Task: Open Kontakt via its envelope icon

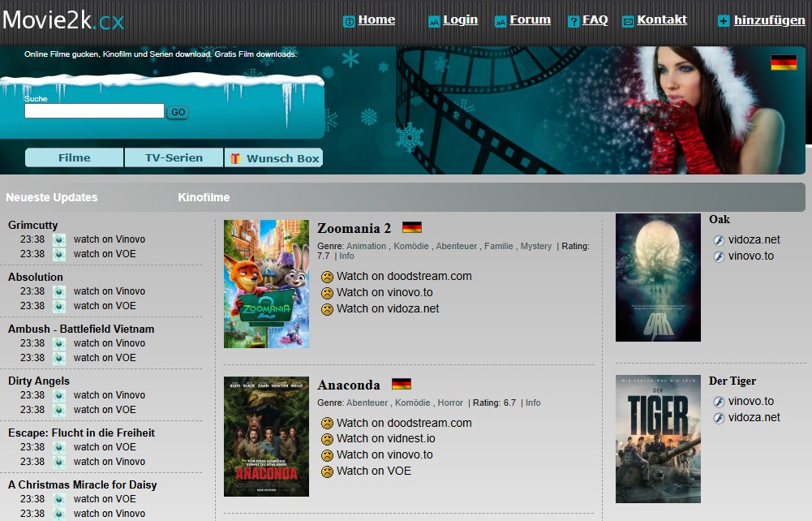Action: point(626,19)
